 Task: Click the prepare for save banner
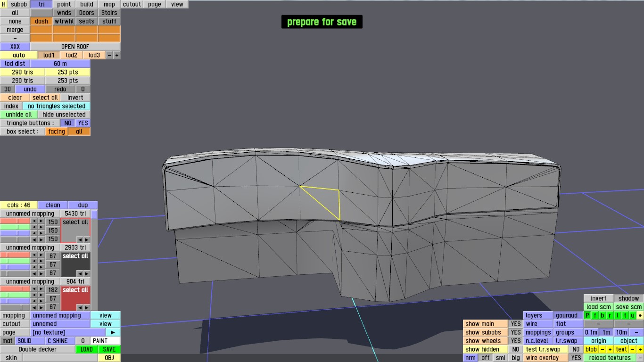pos(322,22)
